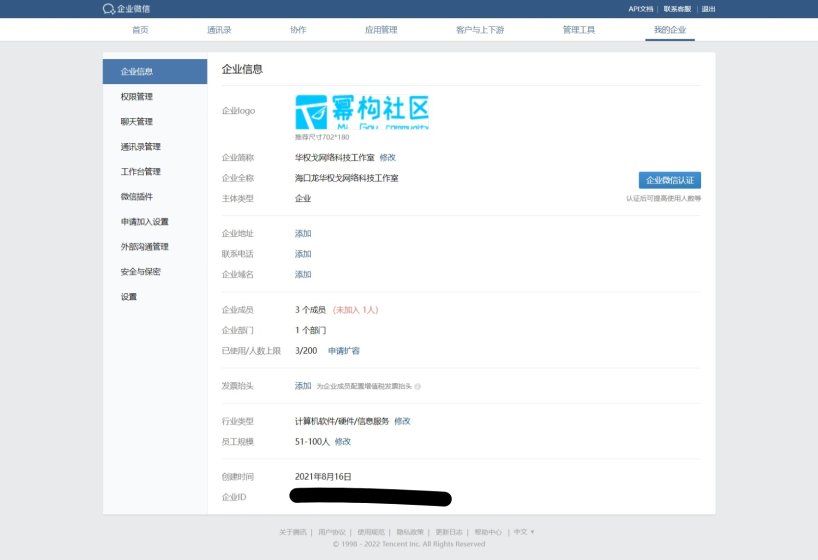Click 修改 next to 行业类型
This screenshot has height=560, width=818.
coord(402,421)
